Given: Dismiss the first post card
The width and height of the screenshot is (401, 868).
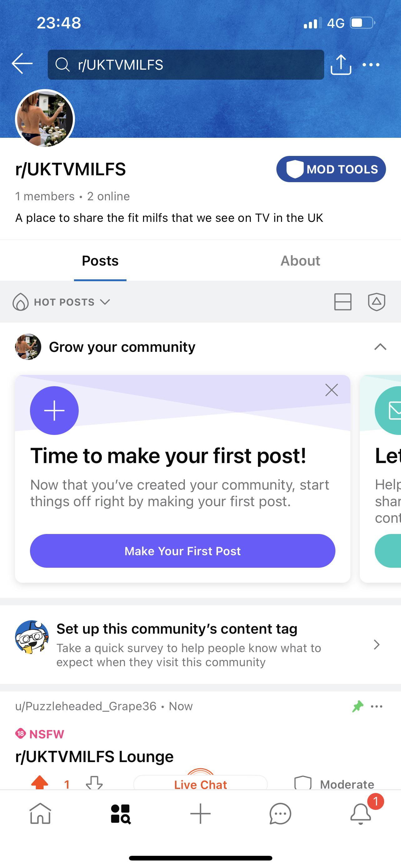Looking at the screenshot, I should pos(332,390).
